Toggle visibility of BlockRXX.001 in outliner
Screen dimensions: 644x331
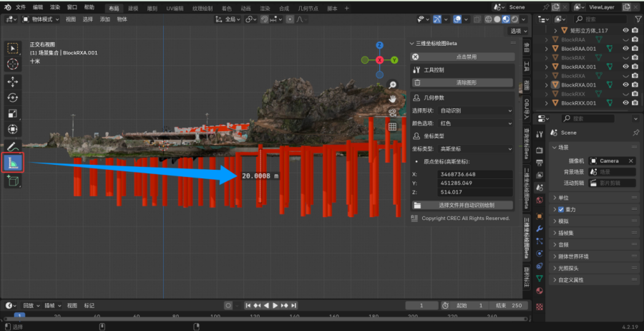point(625,102)
